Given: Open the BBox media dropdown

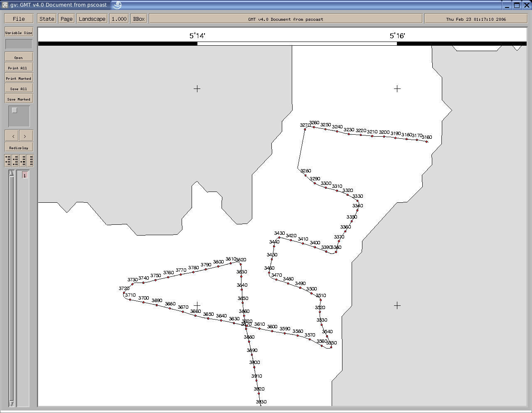Looking at the screenshot, I should click(139, 19).
